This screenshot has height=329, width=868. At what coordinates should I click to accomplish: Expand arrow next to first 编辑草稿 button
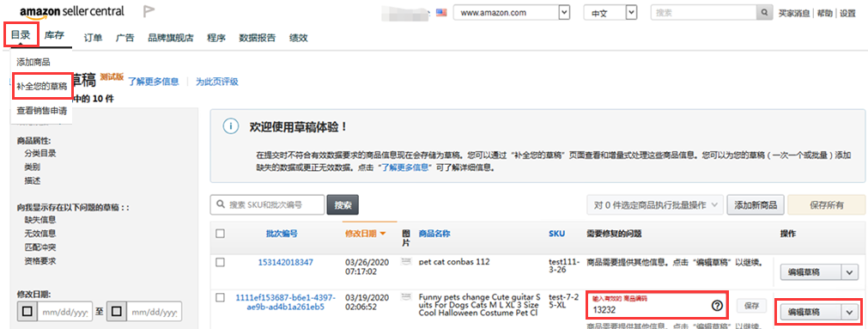(x=849, y=272)
